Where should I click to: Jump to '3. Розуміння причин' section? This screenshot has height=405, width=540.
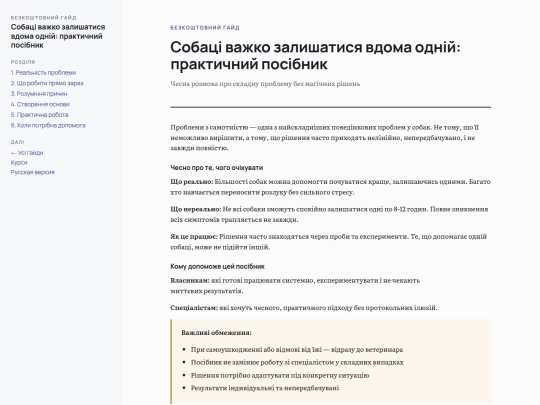[39, 94]
